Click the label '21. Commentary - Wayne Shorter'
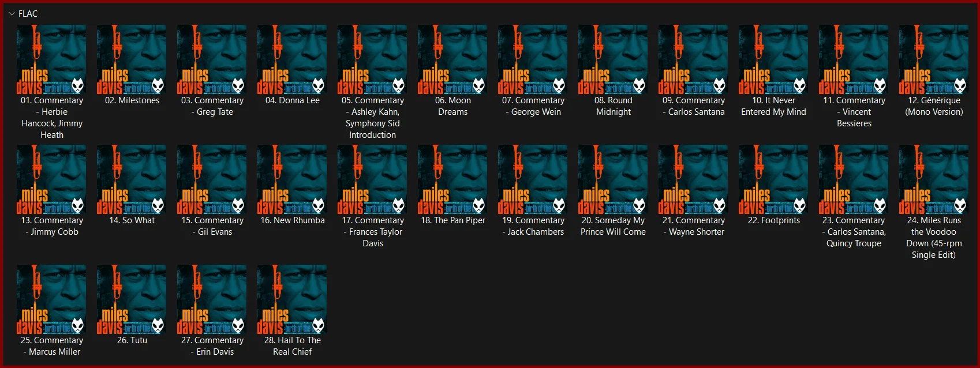The width and height of the screenshot is (980, 368). point(694,226)
